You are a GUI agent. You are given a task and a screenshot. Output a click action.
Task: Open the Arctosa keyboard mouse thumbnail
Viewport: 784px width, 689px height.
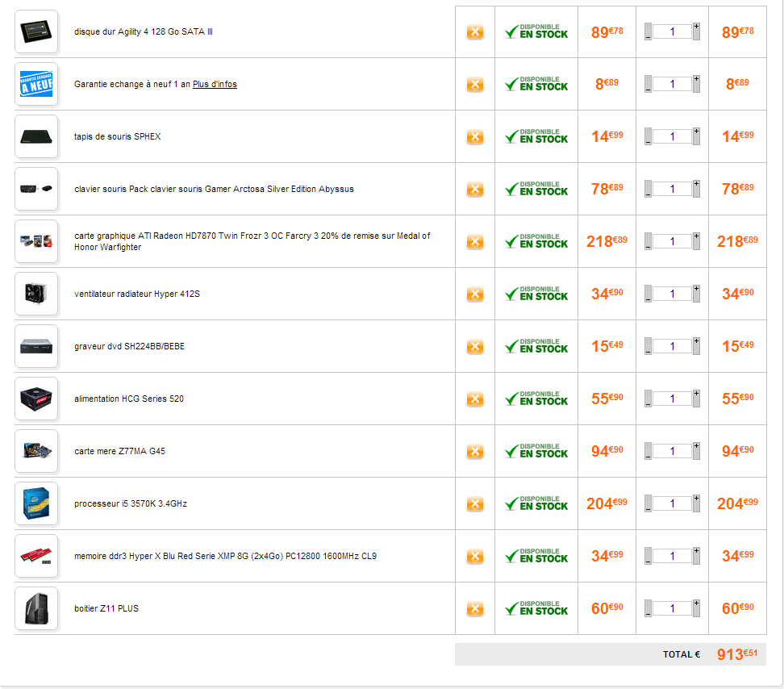tap(36, 189)
